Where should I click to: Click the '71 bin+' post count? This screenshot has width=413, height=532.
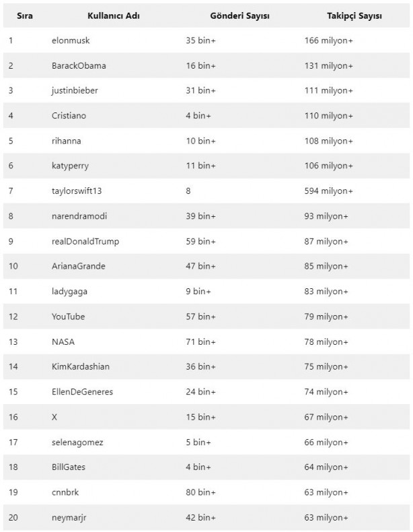[200, 341]
